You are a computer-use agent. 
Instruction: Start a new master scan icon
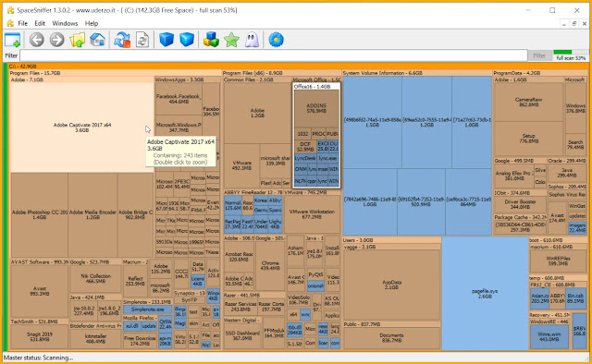pos(122,40)
